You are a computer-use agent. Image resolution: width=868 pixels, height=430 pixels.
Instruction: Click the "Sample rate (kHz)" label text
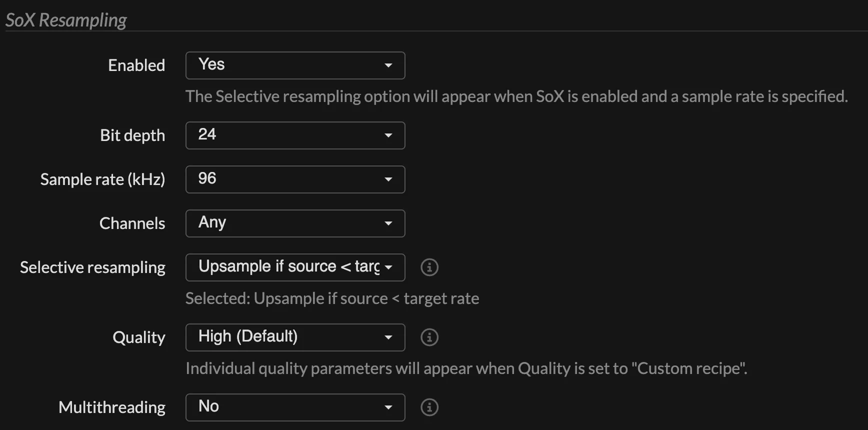[x=102, y=179]
